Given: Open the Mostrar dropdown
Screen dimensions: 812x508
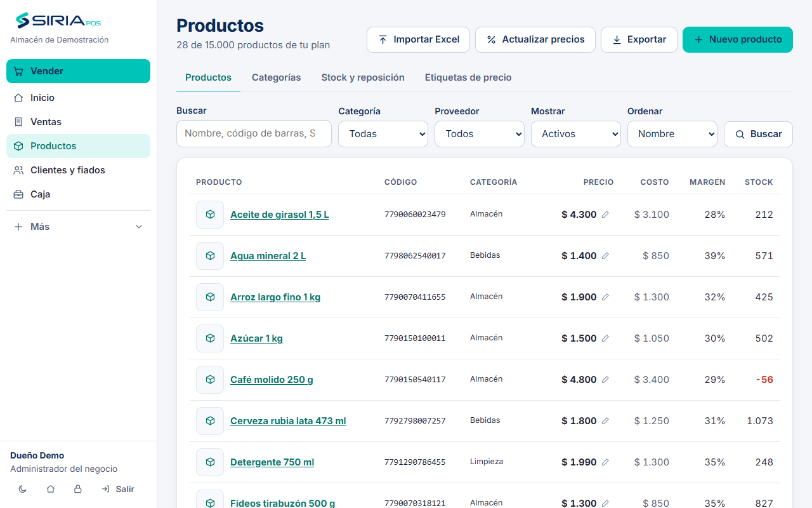Looking at the screenshot, I should coord(576,134).
